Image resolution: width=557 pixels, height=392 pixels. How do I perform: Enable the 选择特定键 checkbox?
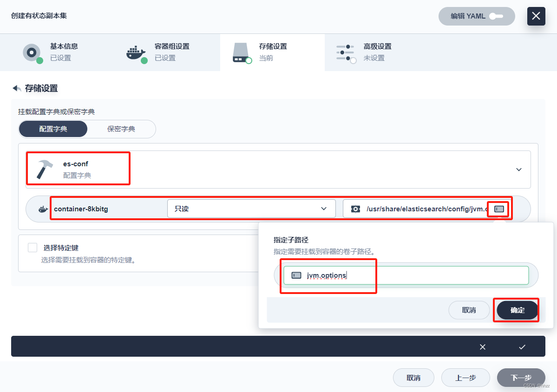(x=32, y=247)
